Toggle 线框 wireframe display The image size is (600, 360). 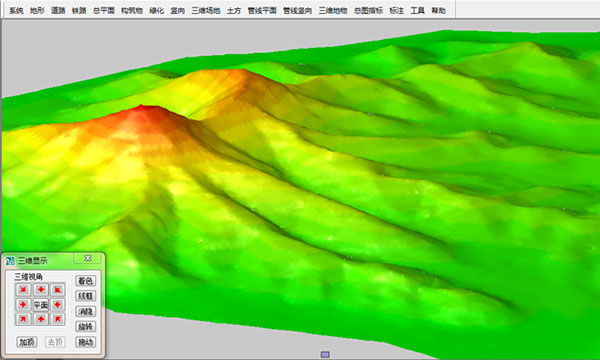(85, 296)
